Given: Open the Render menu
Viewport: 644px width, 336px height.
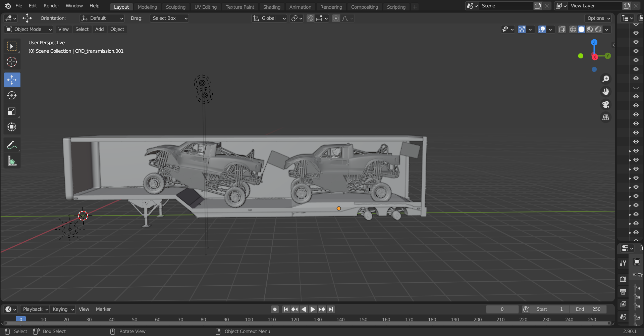Looking at the screenshot, I should tap(51, 6).
